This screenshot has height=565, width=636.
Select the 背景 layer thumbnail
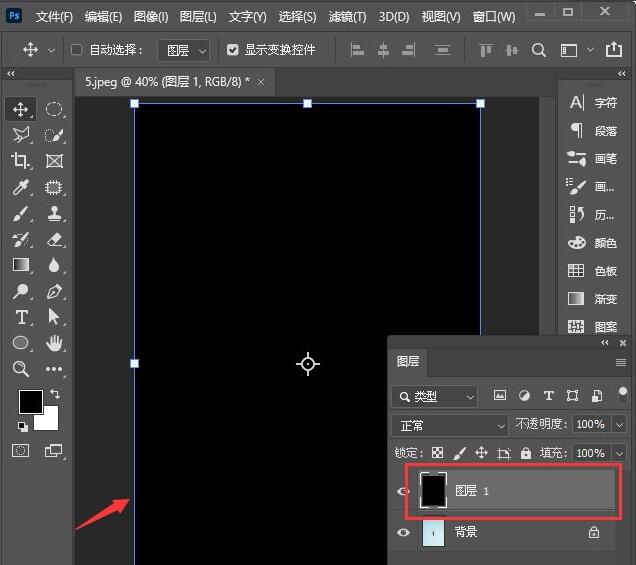pyautogui.click(x=434, y=533)
